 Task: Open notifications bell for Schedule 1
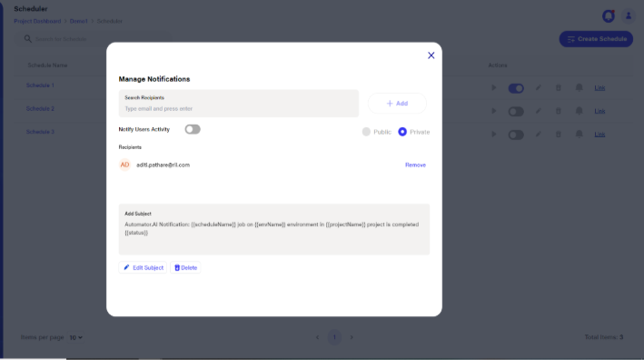point(580,87)
